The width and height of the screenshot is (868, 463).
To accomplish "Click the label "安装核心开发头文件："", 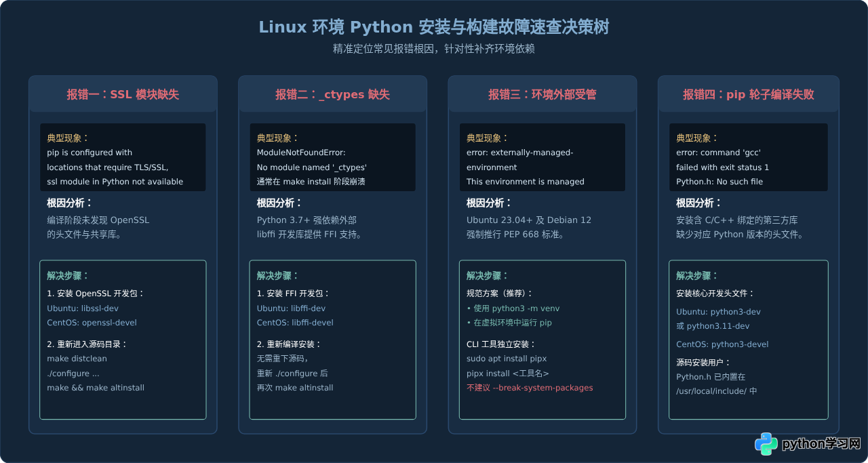I will click(715, 294).
